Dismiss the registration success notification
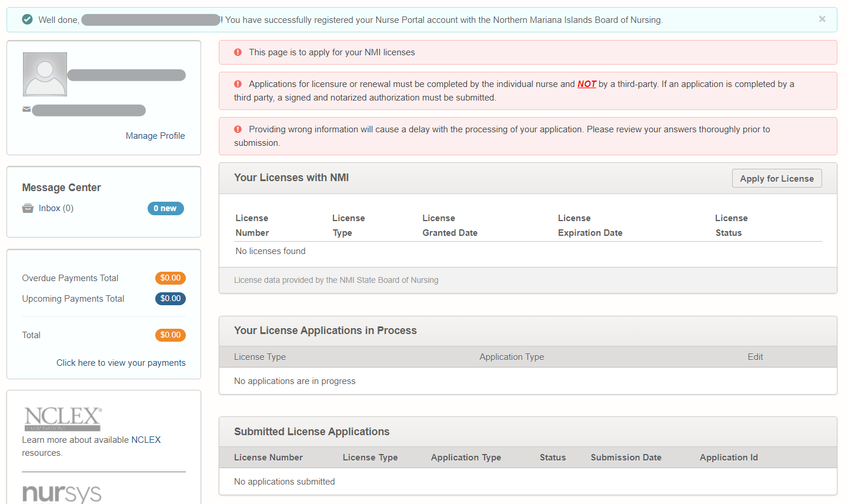The image size is (848, 504). 822,18
